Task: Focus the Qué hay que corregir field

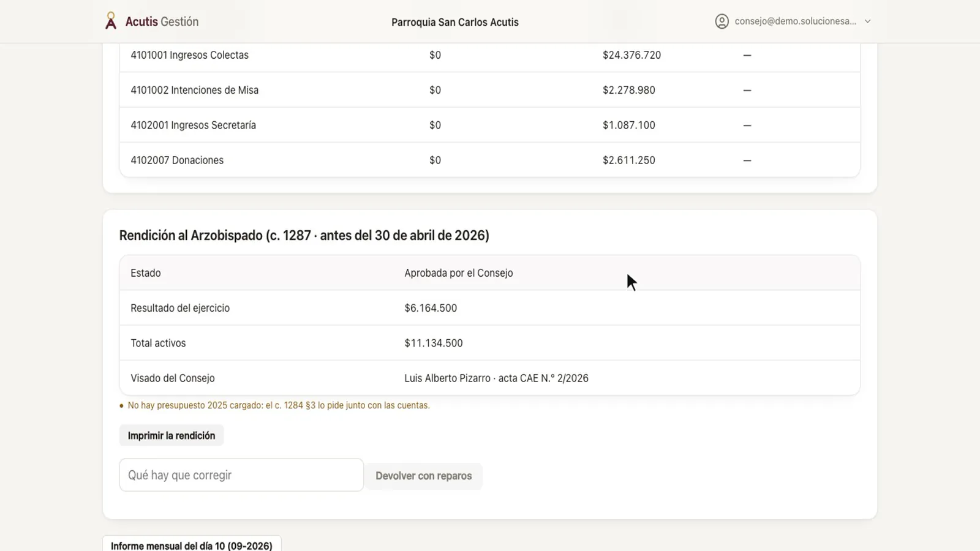Action: [241, 475]
